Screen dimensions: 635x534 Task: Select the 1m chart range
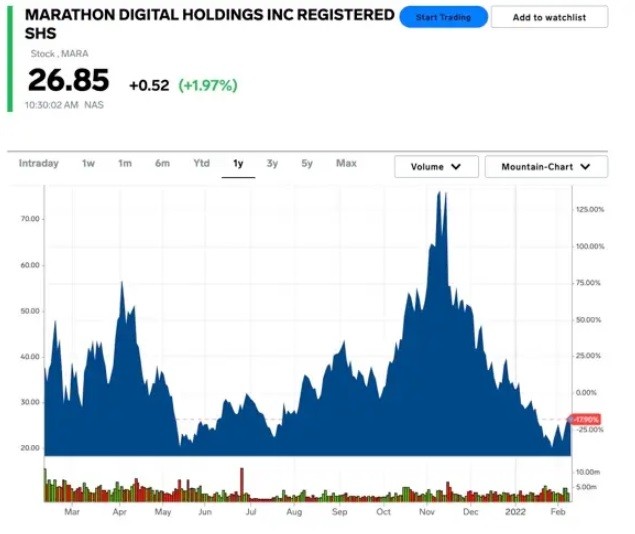[125, 163]
